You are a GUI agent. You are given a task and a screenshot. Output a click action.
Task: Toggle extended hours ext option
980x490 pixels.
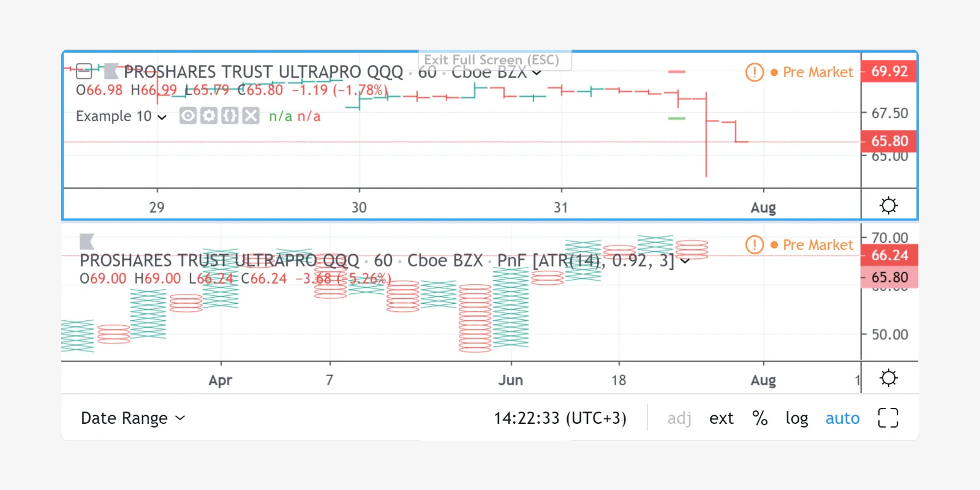pyautogui.click(x=722, y=418)
